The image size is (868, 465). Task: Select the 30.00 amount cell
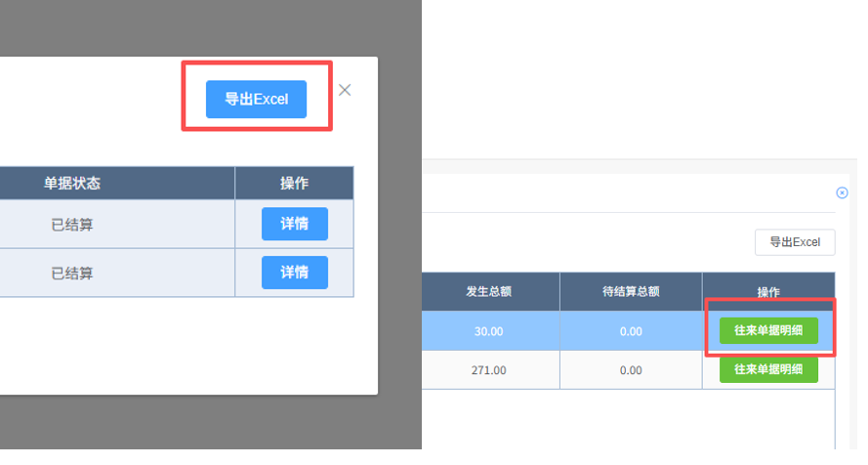coord(490,331)
